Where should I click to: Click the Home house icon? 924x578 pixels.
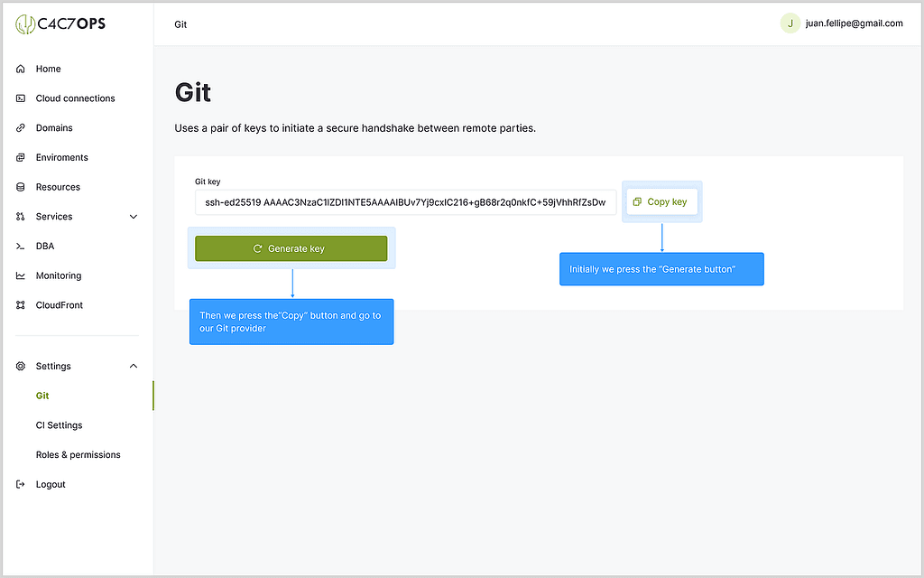[x=21, y=69]
